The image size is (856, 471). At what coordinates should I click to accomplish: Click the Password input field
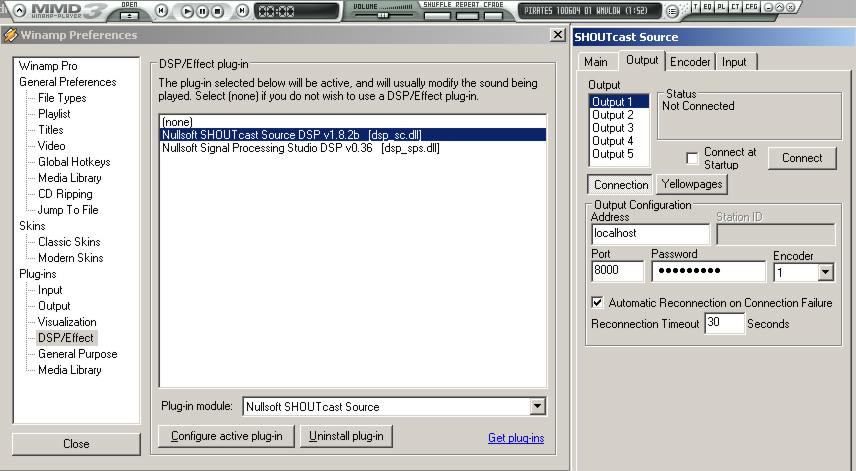tap(709, 271)
